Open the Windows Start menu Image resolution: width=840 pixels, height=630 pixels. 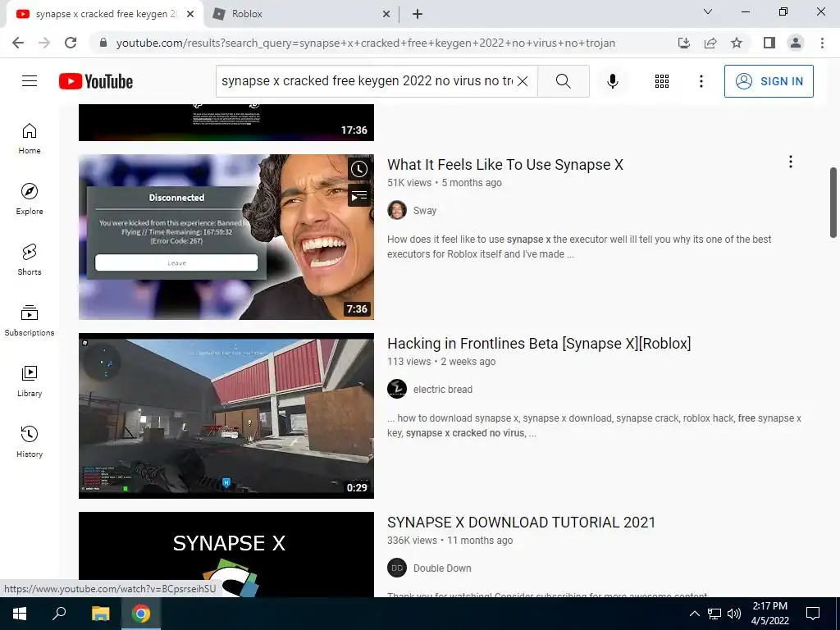click(20, 614)
